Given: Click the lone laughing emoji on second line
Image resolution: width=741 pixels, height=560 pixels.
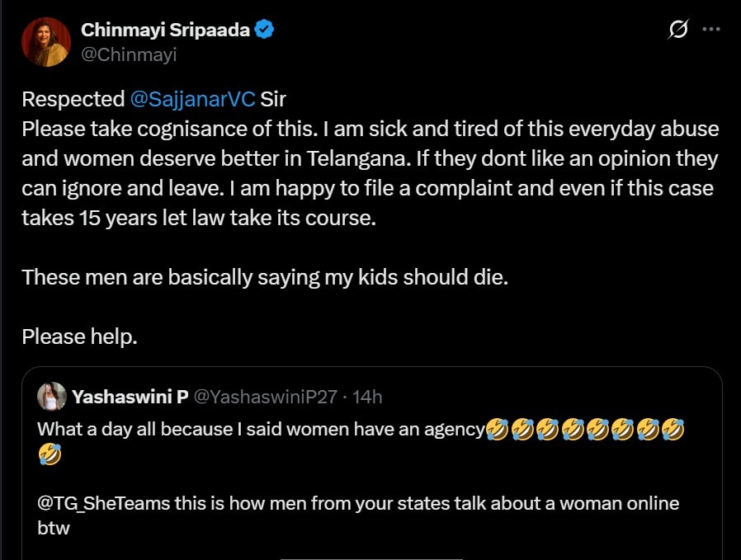Looking at the screenshot, I should click(x=50, y=454).
